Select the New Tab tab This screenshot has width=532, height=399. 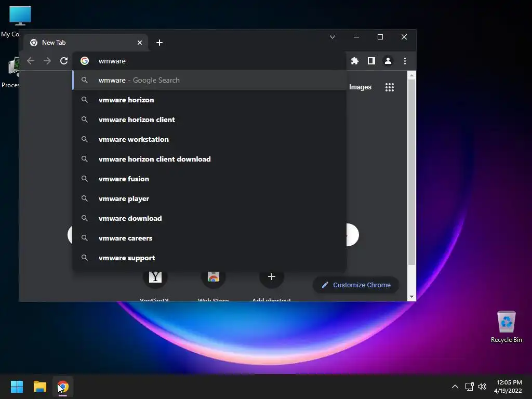pyautogui.click(x=86, y=43)
